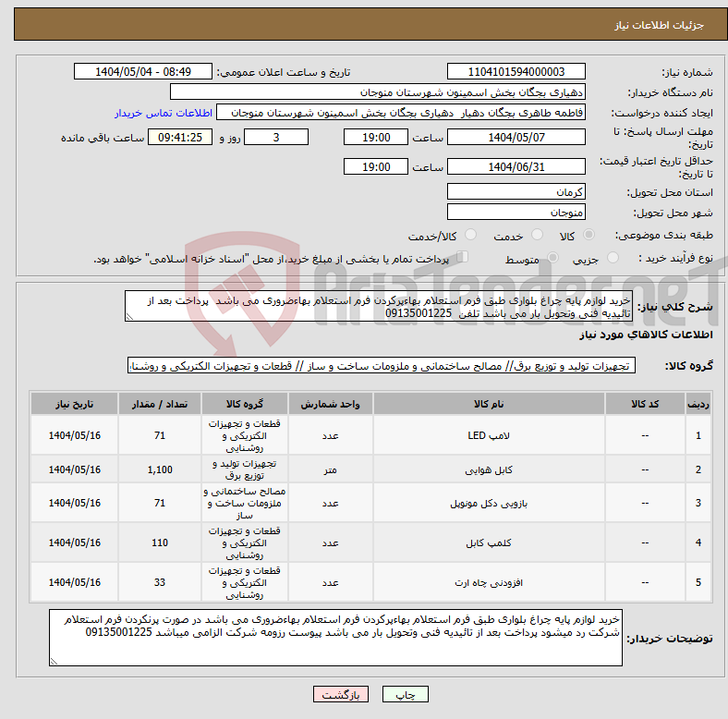Click the quantity 33 cell
The width and height of the screenshot is (728, 719).
160,582
